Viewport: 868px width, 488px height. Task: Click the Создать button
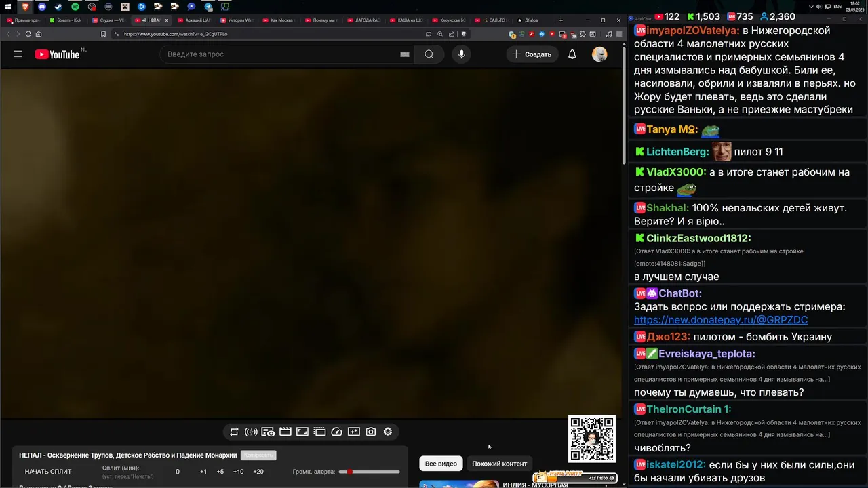[532, 54]
